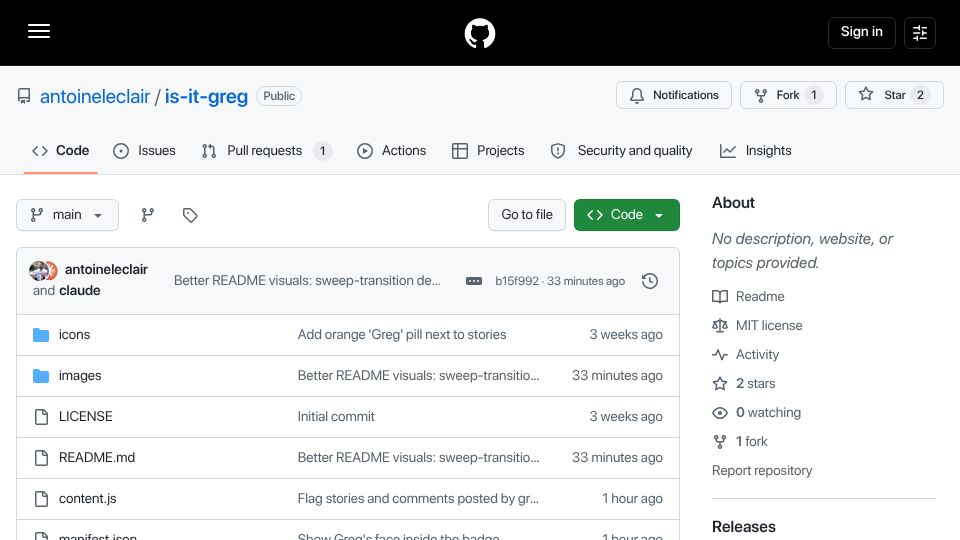Click the LICENSE file icon
This screenshot has width=960, height=540.
click(x=41, y=417)
